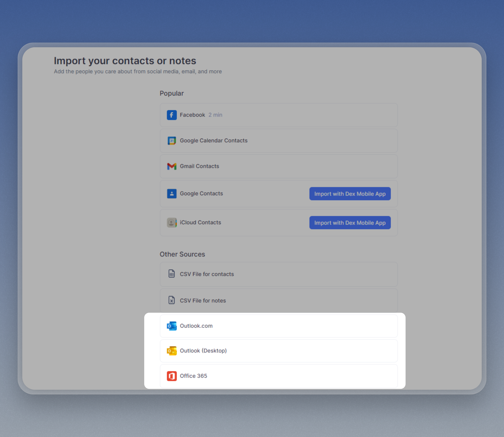
Task: Click the iCloud Contacts icon
Action: (x=172, y=223)
